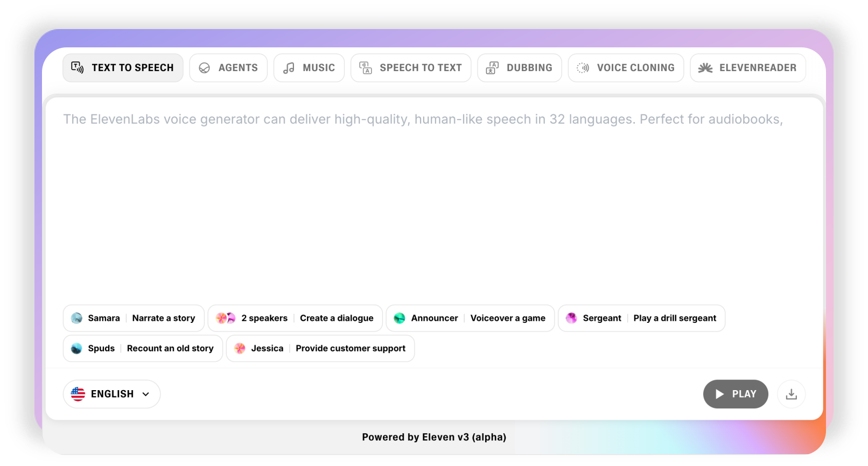868x466 pixels.
Task: Click the "Play a drill sergeant" label
Action: click(675, 318)
